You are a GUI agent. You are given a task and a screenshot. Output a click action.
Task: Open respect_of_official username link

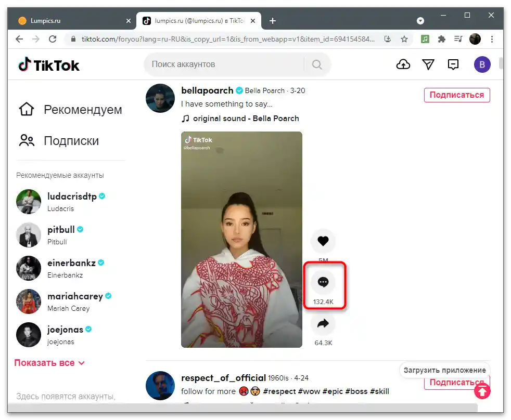tap(224, 378)
